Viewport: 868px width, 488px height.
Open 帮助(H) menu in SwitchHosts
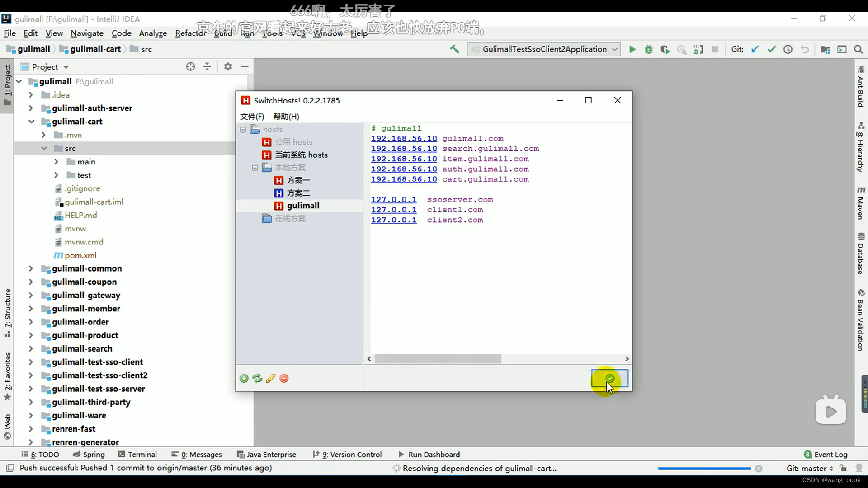click(x=286, y=117)
